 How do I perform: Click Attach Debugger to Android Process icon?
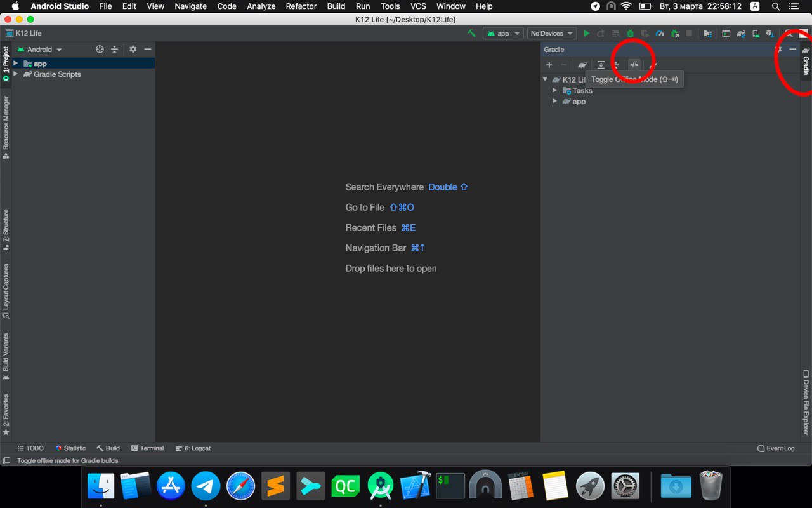[x=674, y=33]
